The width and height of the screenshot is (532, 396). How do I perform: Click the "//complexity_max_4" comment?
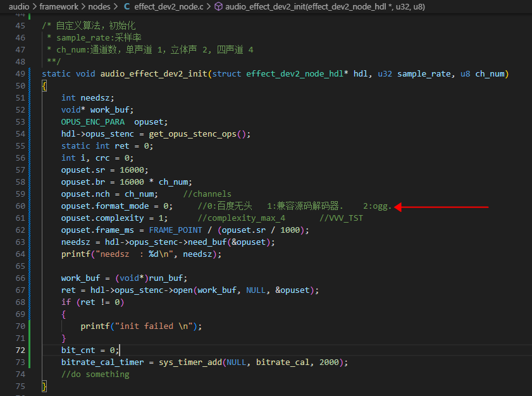[x=242, y=218]
